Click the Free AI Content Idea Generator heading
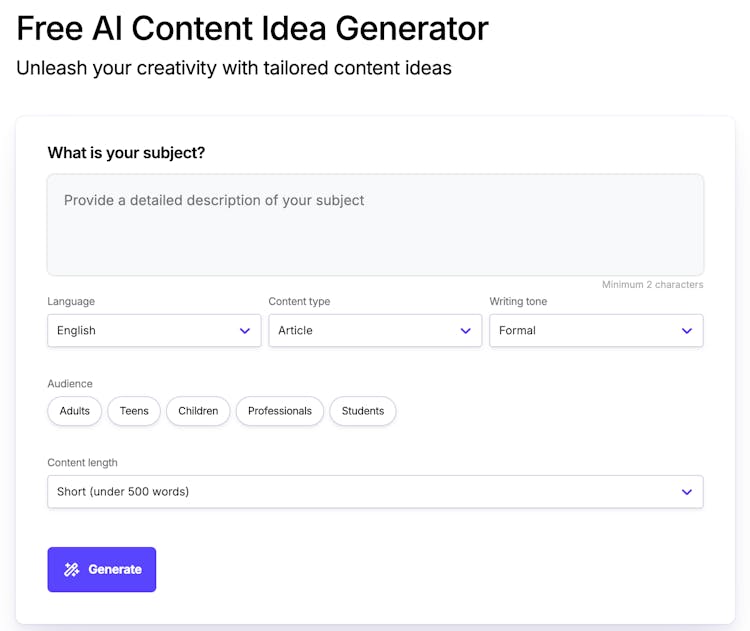750x631 pixels. tap(252, 28)
